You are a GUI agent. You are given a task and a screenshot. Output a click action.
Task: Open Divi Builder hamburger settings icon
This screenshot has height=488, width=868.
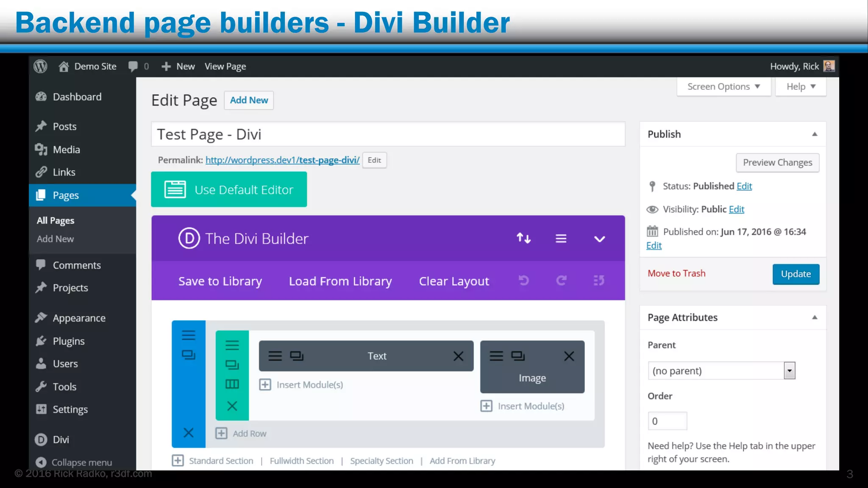(561, 238)
